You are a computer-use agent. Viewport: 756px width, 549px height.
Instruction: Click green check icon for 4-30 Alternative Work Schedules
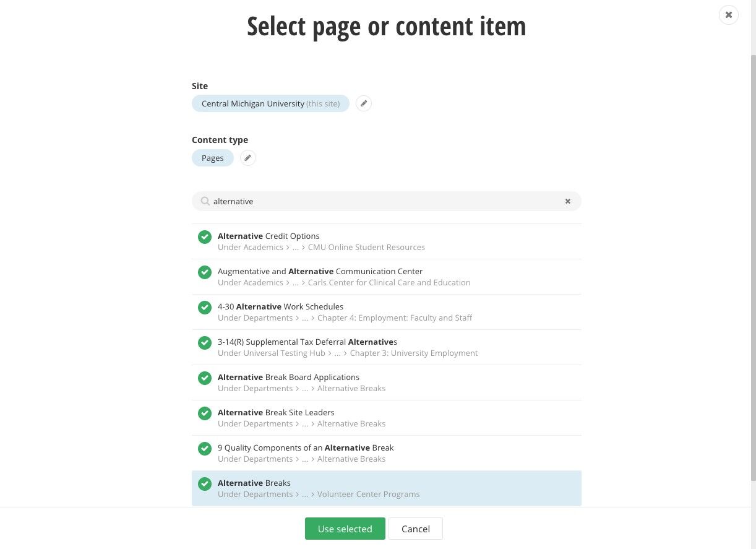[205, 307]
